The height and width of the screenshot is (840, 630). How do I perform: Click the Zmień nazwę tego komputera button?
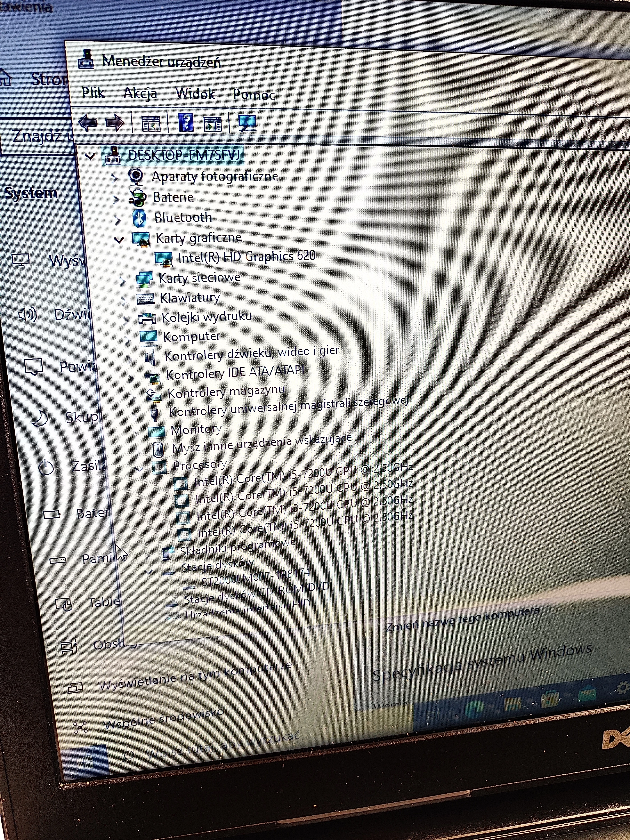(x=462, y=619)
